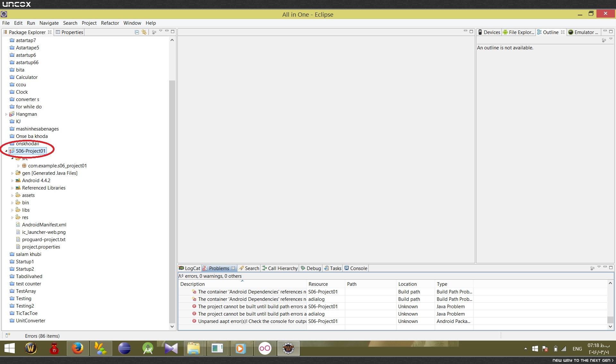616x364 pixels.
Task: Open the Refactor menu
Action: 110,23
